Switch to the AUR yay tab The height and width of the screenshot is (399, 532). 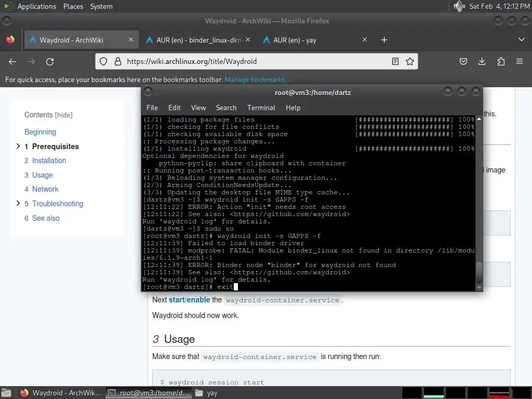tap(315, 40)
